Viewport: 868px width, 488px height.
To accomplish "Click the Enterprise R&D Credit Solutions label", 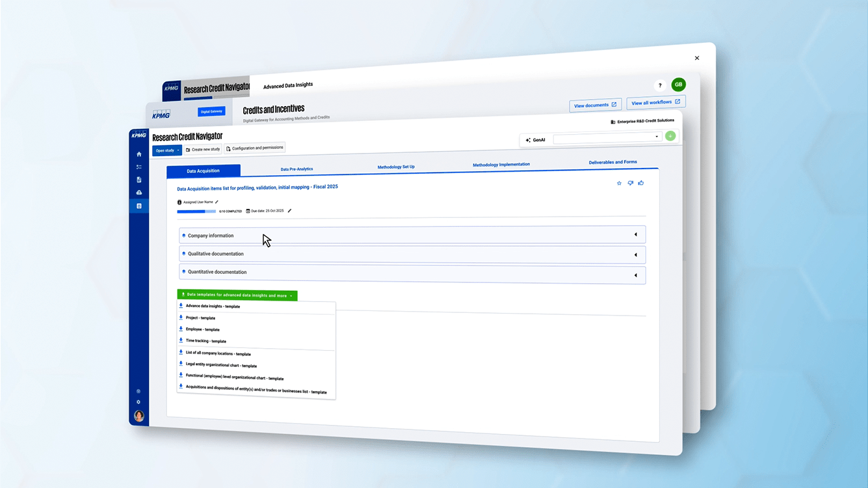I will pyautogui.click(x=646, y=121).
